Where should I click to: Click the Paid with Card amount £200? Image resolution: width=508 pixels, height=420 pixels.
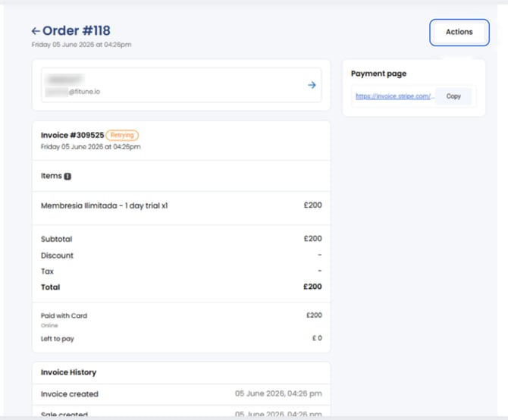point(314,315)
